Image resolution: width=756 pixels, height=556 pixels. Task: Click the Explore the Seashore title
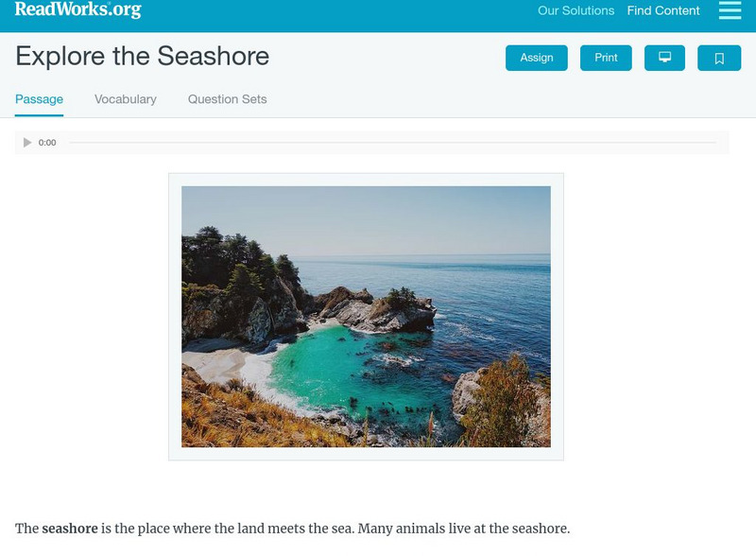click(142, 57)
